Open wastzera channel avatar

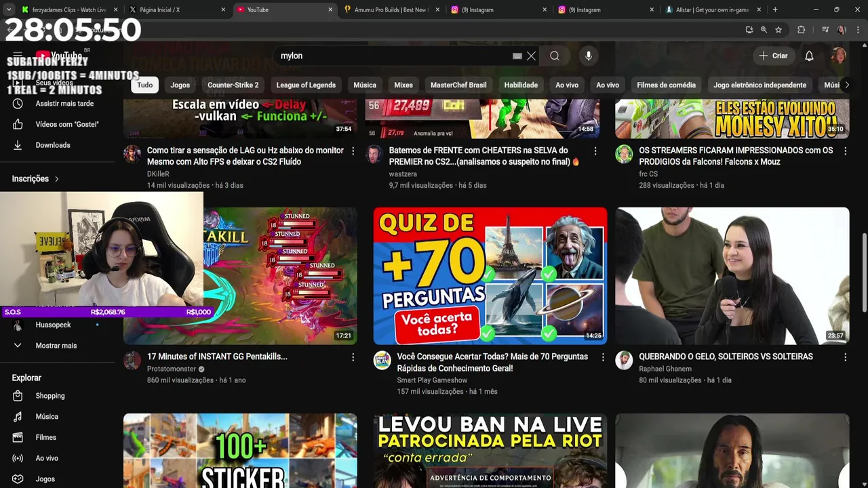(x=374, y=154)
